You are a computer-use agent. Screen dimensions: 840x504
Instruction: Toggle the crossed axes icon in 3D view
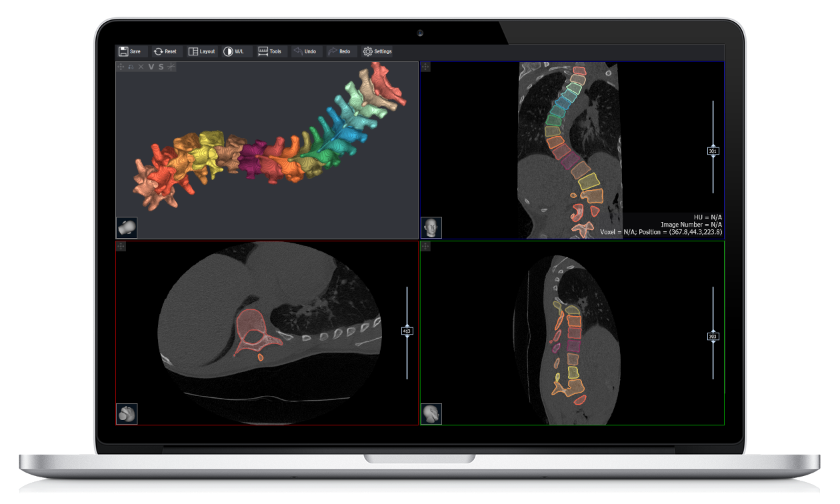click(x=171, y=67)
